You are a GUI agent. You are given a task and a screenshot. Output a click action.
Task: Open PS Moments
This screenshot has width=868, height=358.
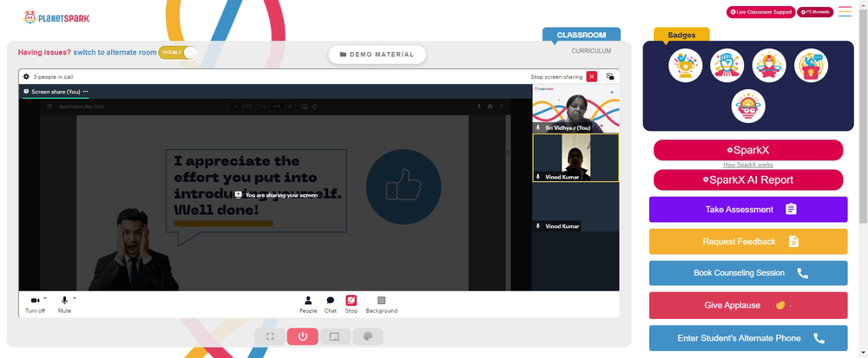coord(815,12)
